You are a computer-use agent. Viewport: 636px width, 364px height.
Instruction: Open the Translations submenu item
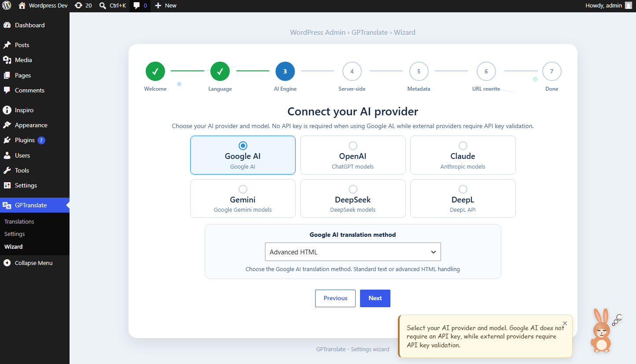click(19, 221)
